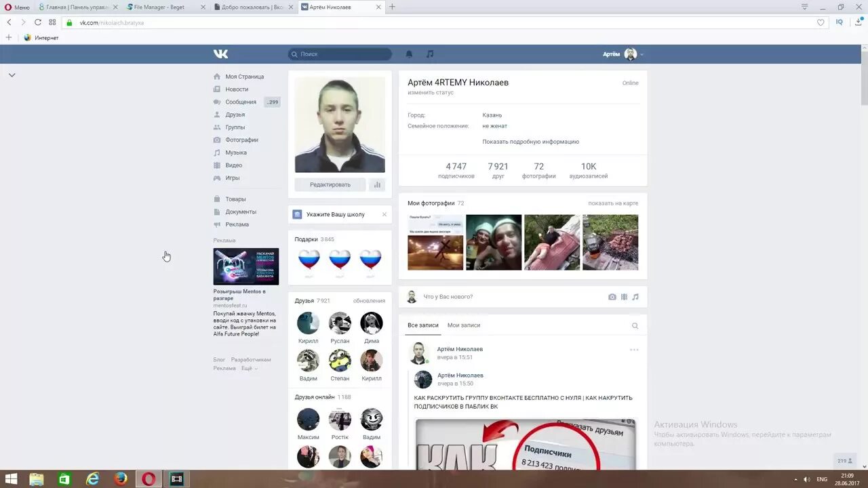This screenshot has width=868, height=488.
Task: Open the обновления friends link
Action: tap(369, 301)
